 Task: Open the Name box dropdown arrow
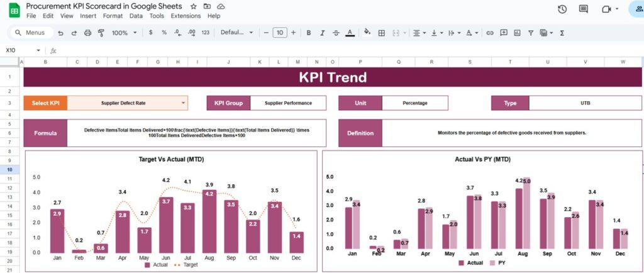[38, 50]
